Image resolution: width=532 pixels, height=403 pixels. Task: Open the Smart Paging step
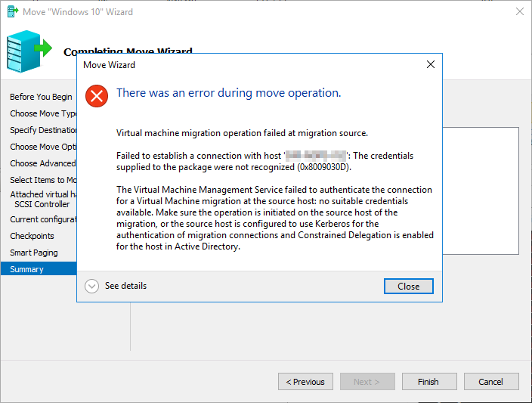pyautogui.click(x=34, y=253)
